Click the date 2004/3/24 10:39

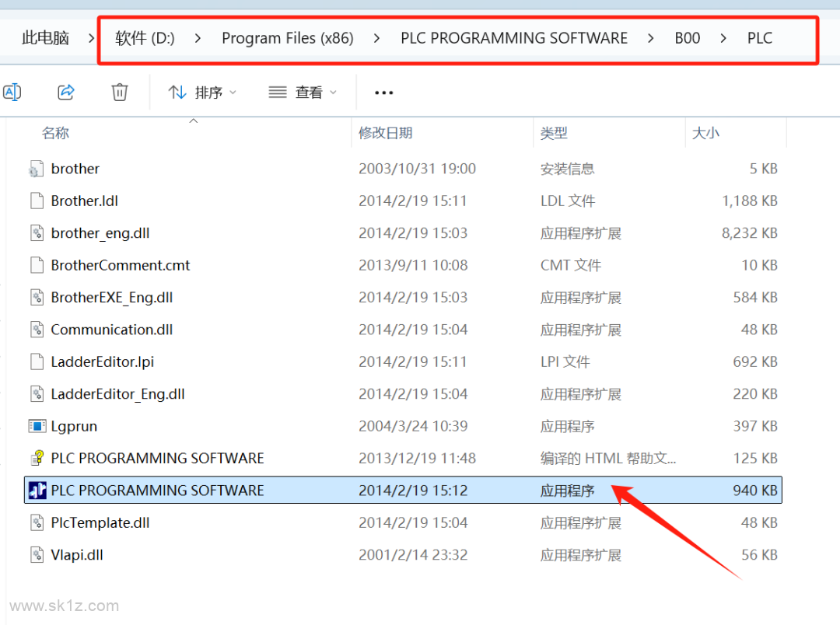413,426
